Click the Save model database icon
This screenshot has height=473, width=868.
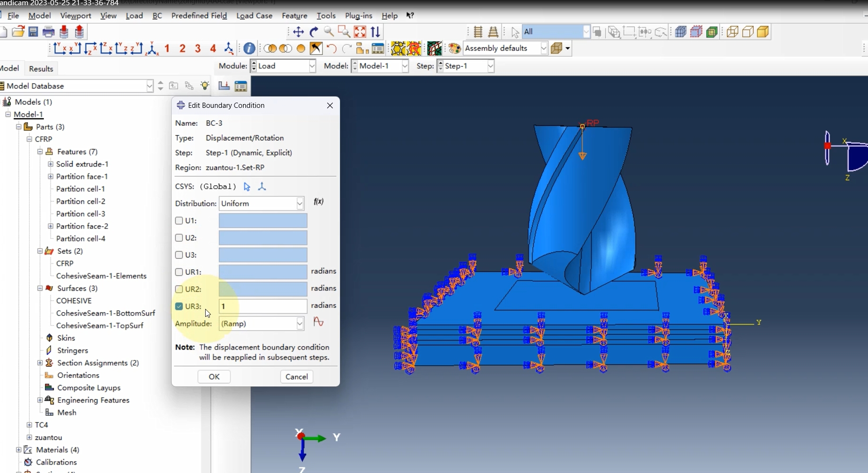pos(33,32)
